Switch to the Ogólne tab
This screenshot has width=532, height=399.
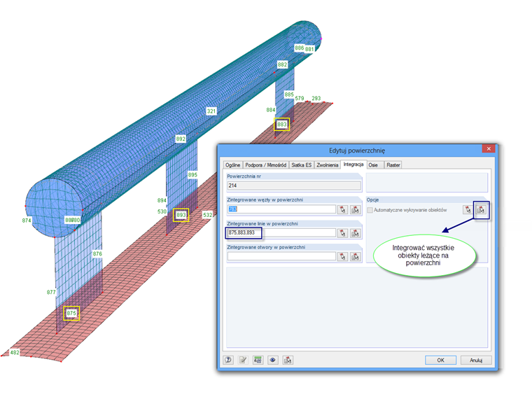tap(232, 165)
